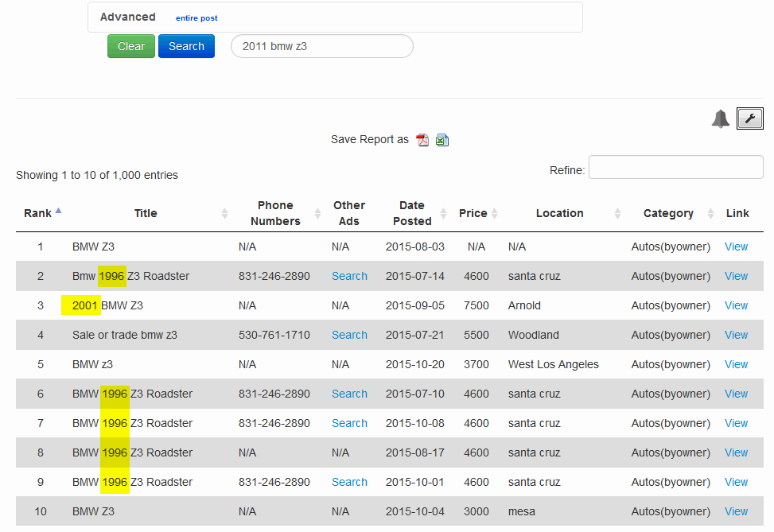The width and height of the screenshot is (774, 532).
Task: Click 'Showing 1 to 10 of 1,000 entries' text
Action: tap(97, 175)
